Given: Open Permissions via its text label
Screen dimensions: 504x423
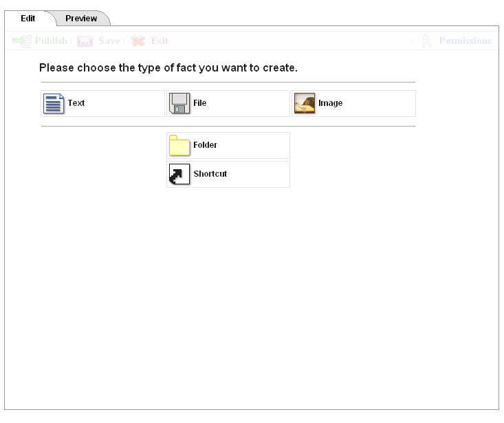Looking at the screenshot, I should 465,41.
